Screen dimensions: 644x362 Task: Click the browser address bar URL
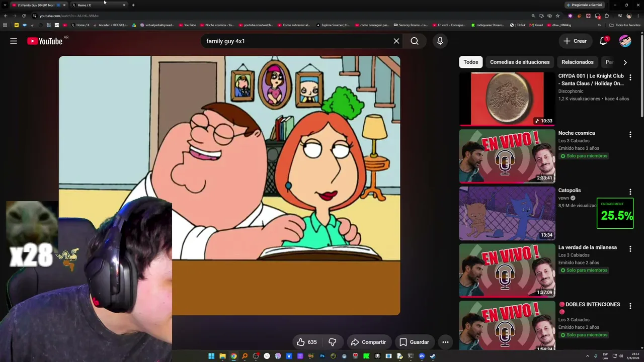pyautogui.click(x=69, y=16)
